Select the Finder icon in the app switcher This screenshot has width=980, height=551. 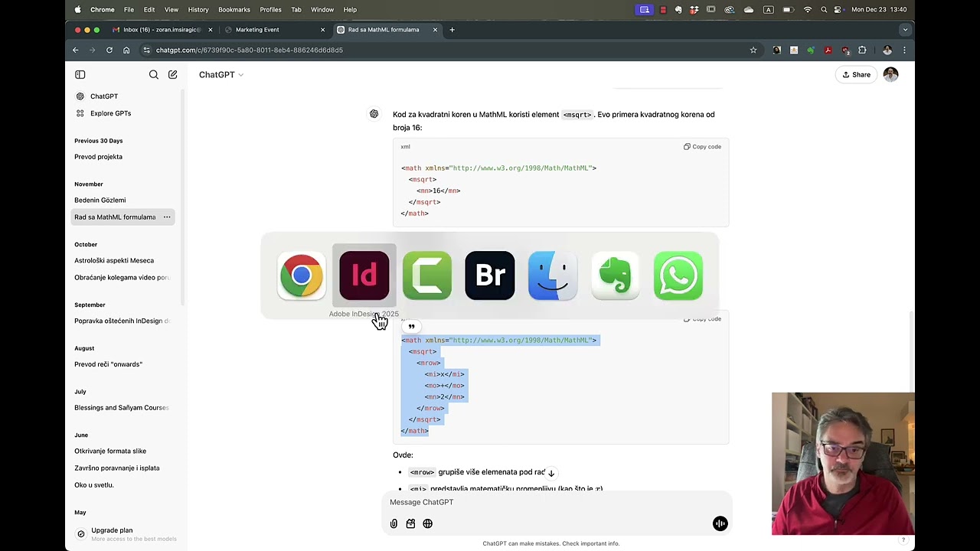pos(552,275)
